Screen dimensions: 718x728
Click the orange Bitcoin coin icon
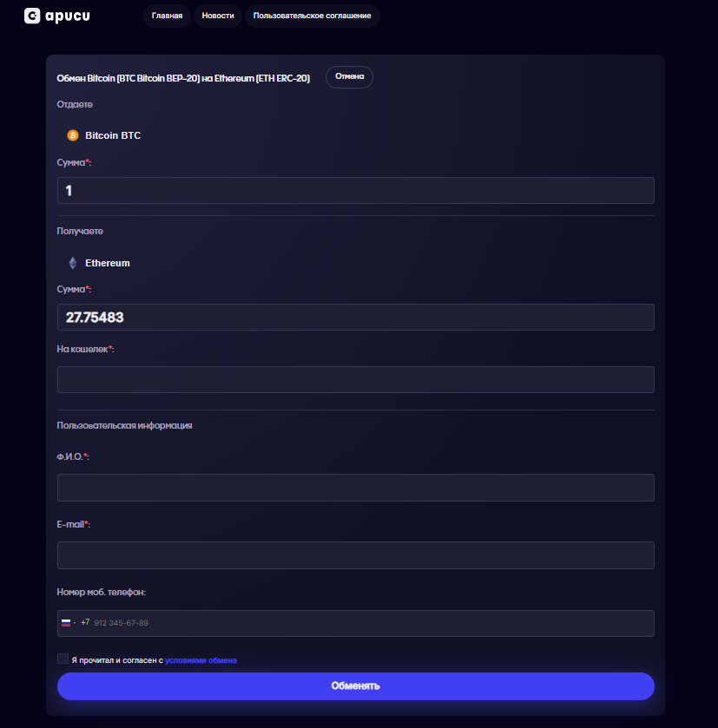(73, 135)
